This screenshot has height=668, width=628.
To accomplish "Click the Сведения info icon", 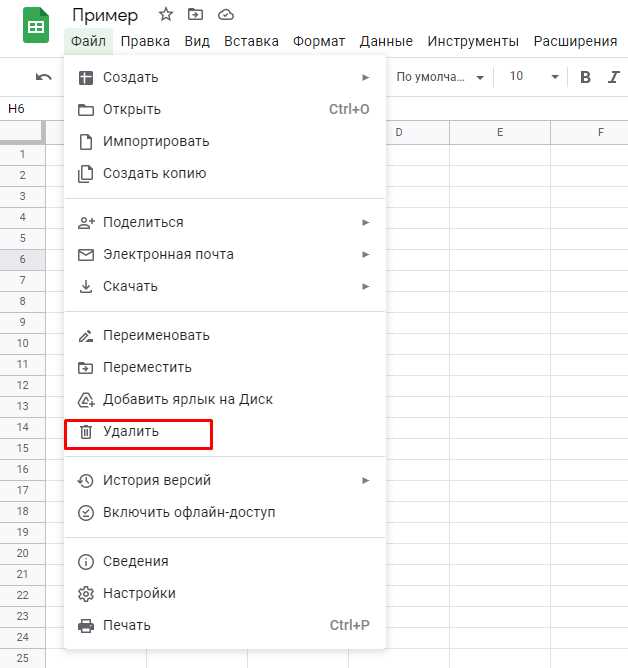I will click(86, 561).
